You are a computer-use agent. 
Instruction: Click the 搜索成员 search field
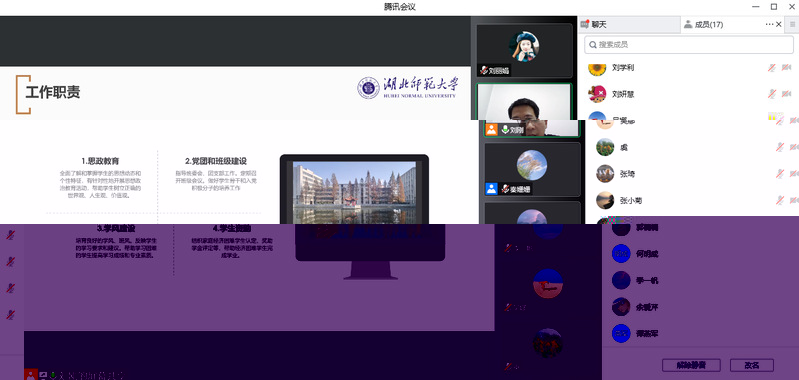click(x=688, y=45)
